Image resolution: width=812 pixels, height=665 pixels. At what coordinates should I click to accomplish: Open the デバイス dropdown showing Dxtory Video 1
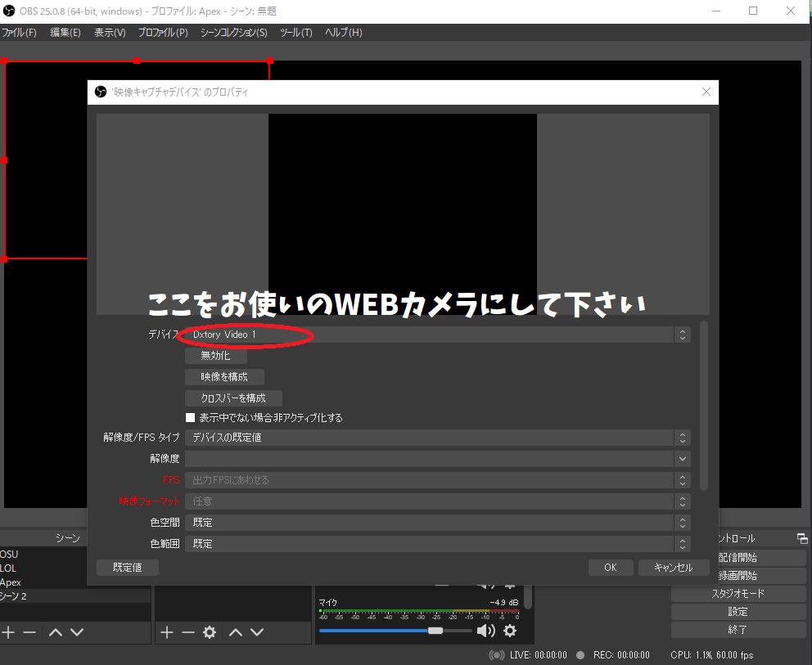point(438,335)
